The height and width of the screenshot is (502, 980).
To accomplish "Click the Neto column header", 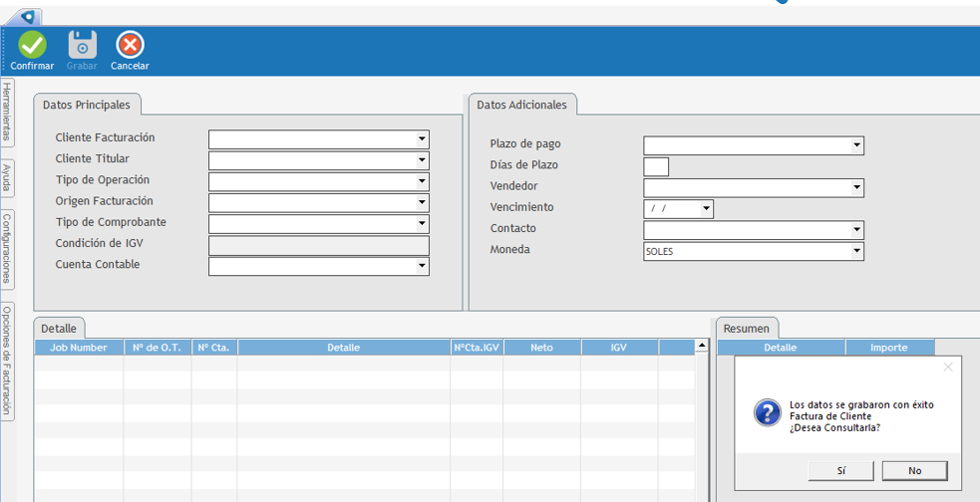I will point(542,348).
